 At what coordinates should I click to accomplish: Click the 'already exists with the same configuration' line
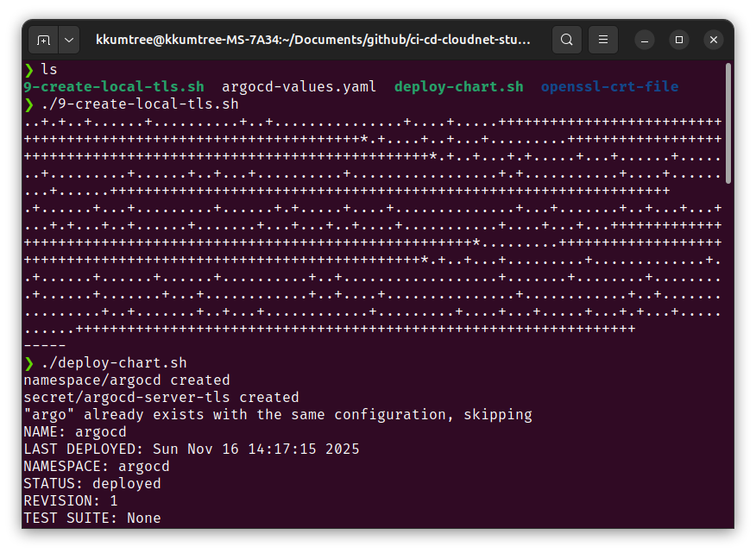[x=278, y=415]
